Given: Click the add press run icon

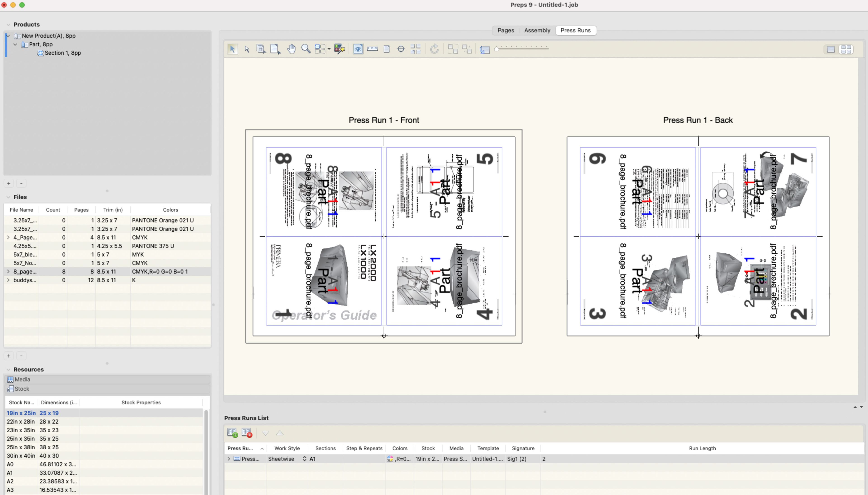Looking at the screenshot, I should click(x=232, y=433).
